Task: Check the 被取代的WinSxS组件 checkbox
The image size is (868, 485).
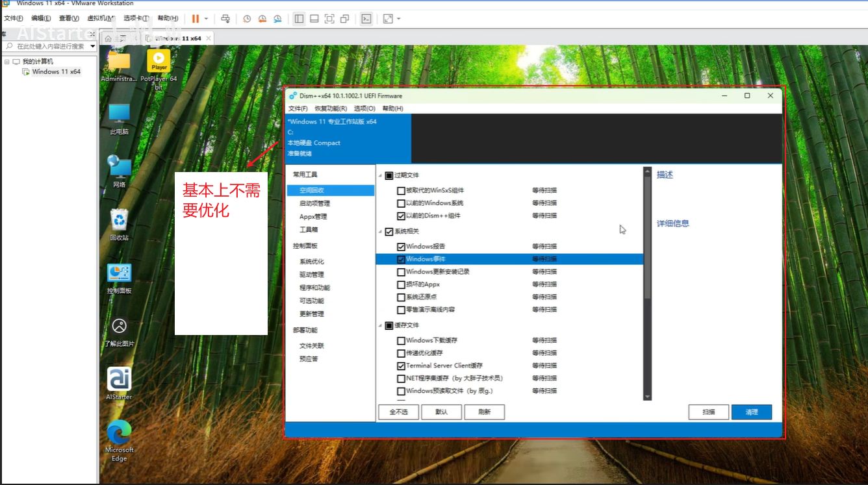Action: point(401,191)
